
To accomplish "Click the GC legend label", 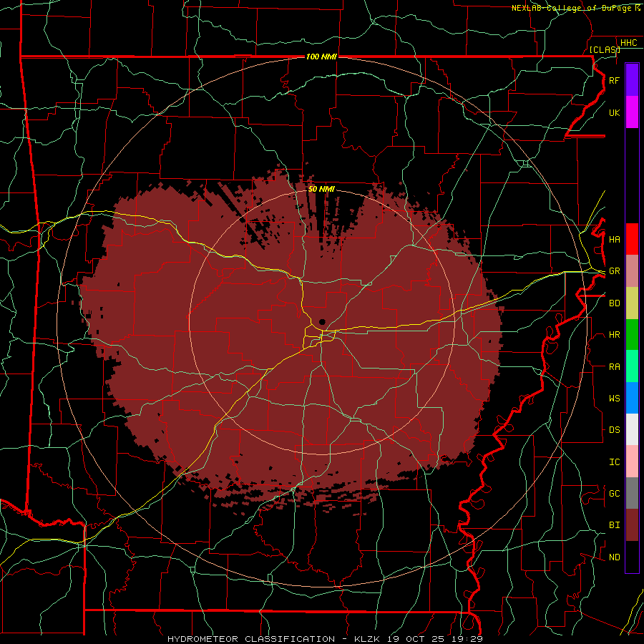I will (x=614, y=494).
